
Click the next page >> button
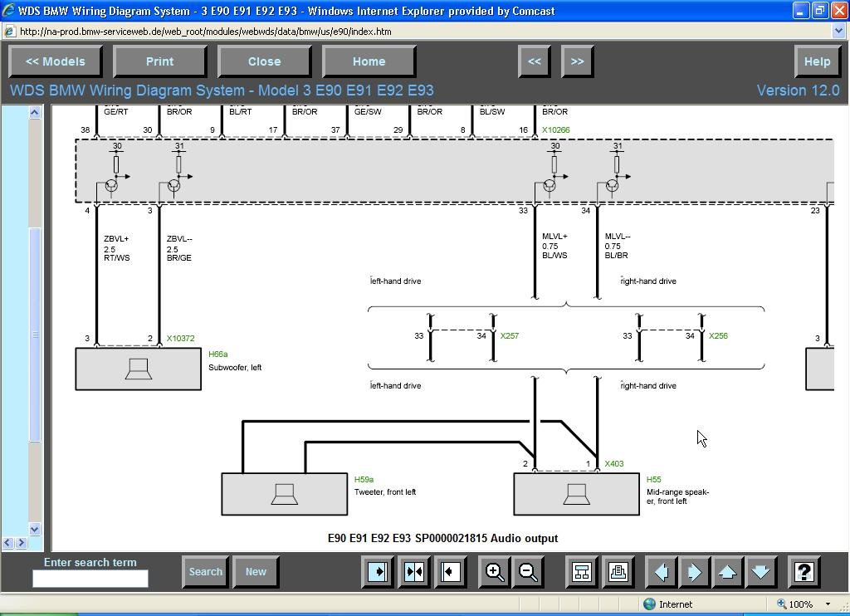578,61
